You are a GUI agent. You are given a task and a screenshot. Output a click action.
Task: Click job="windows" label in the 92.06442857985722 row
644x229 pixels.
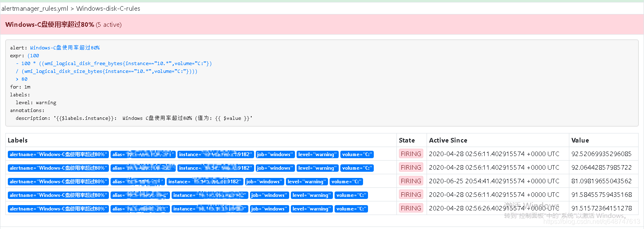275,168
